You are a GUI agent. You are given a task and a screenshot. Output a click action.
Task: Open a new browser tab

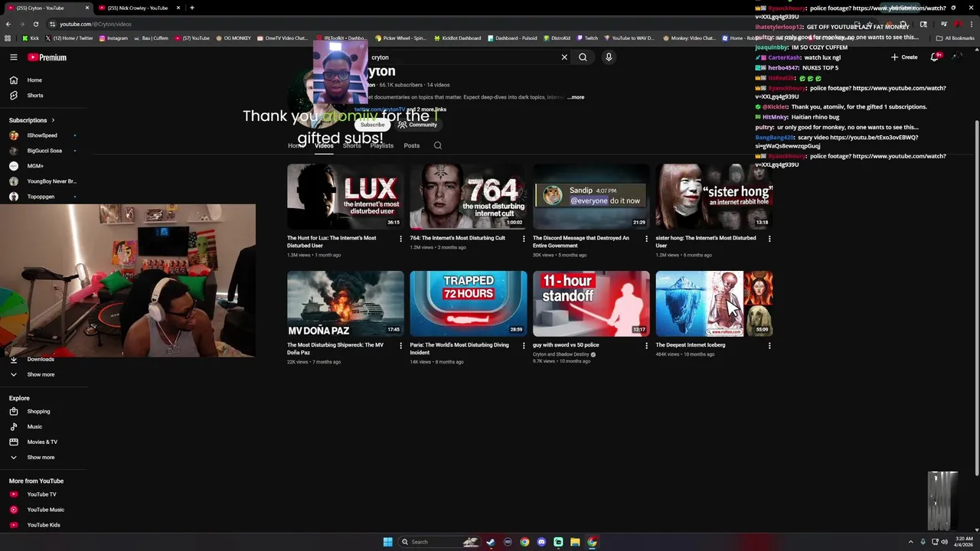pyautogui.click(x=192, y=8)
